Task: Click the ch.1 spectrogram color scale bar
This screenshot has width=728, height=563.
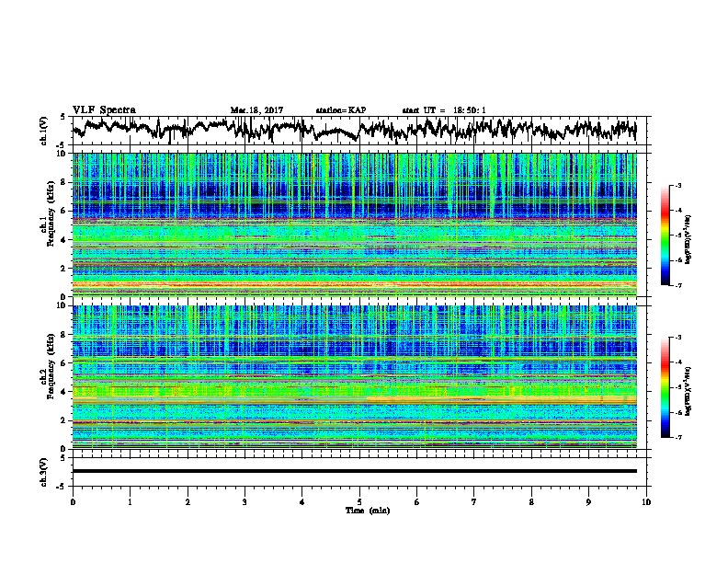Action: 665,236
